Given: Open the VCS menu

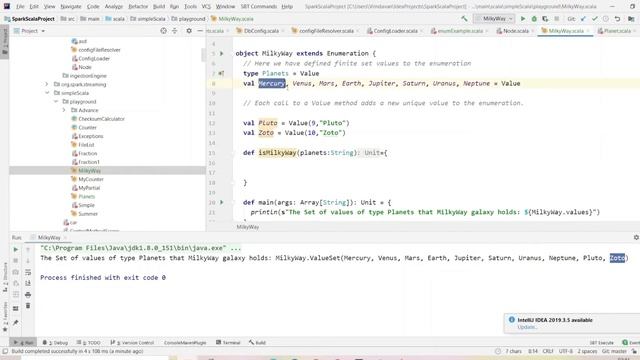Looking at the screenshot, I should click(206, 7).
